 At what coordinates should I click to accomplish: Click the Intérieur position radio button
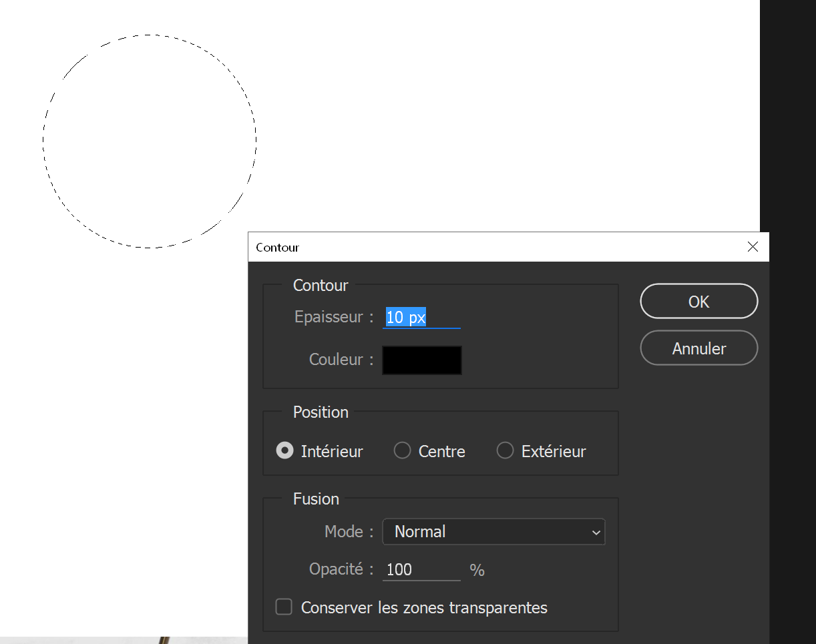point(284,450)
